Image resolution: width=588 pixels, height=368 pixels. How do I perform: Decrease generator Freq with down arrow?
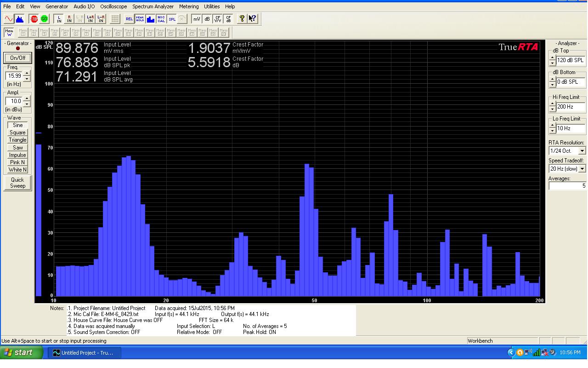(x=27, y=79)
